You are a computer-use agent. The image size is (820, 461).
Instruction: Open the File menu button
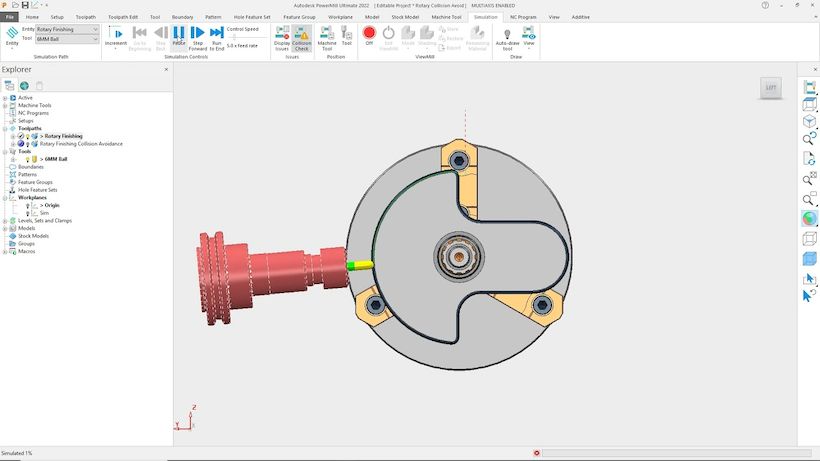tap(9, 17)
